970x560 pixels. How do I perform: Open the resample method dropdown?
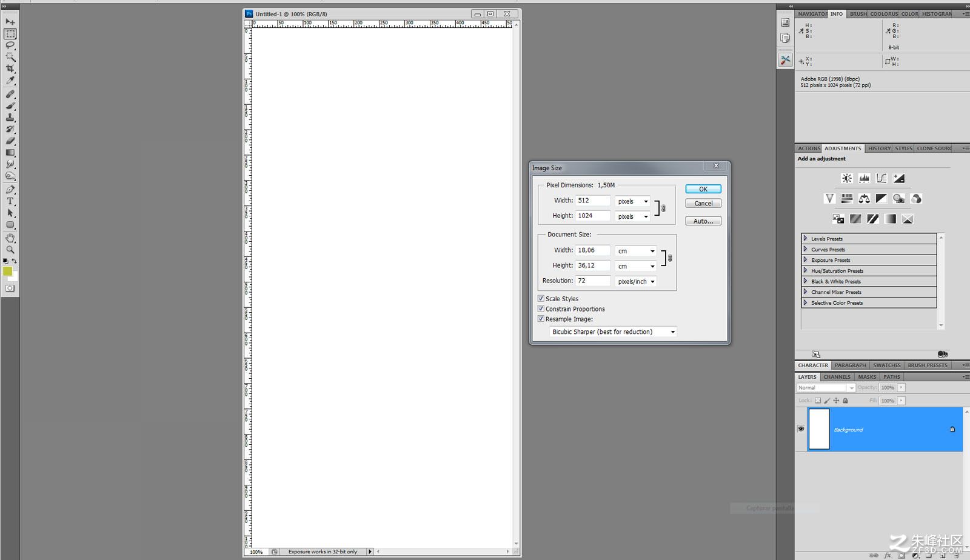pos(613,332)
